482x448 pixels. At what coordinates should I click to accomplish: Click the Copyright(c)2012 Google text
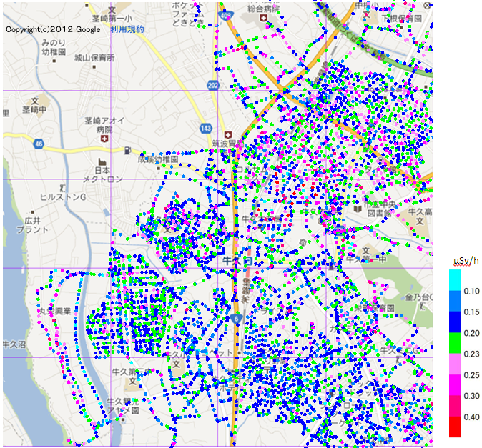point(53,29)
